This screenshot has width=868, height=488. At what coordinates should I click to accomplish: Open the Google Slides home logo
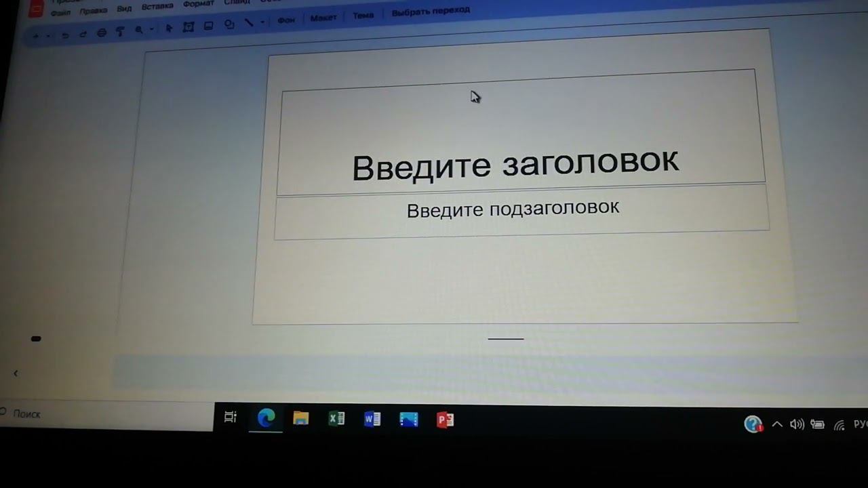(x=36, y=9)
